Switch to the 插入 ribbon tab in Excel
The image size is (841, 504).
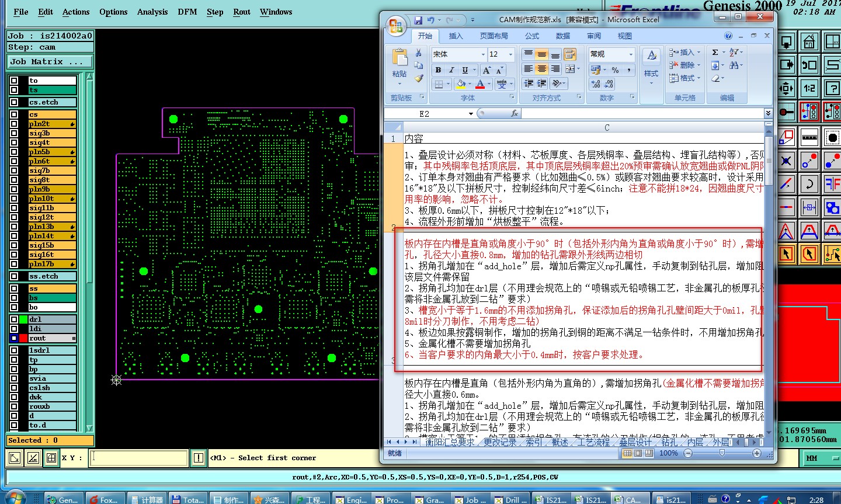[x=456, y=36]
